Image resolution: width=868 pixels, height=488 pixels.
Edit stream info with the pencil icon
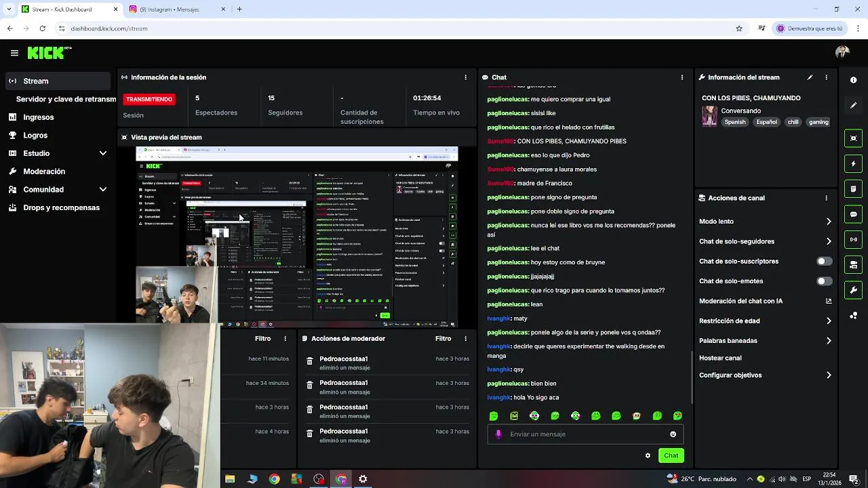pos(810,77)
